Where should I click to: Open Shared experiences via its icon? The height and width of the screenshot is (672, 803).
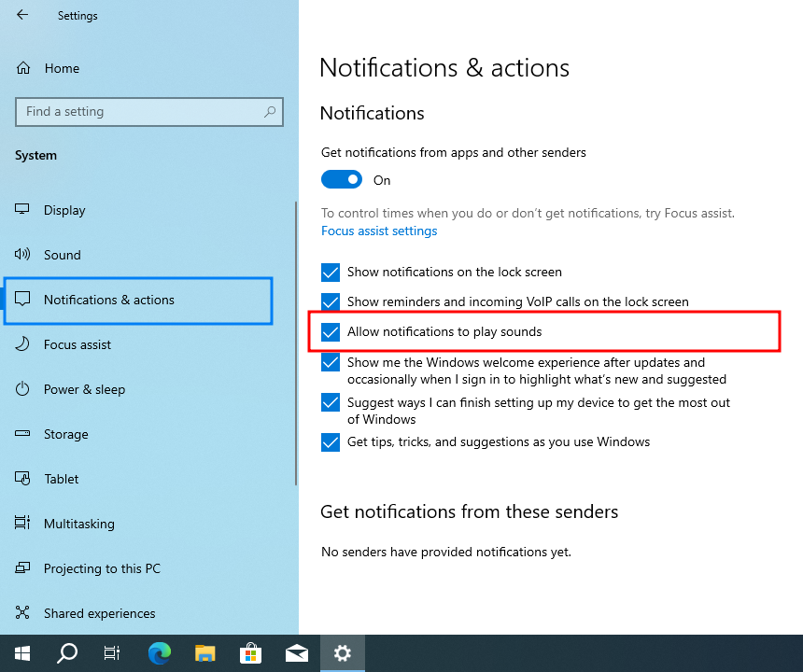tap(22, 612)
